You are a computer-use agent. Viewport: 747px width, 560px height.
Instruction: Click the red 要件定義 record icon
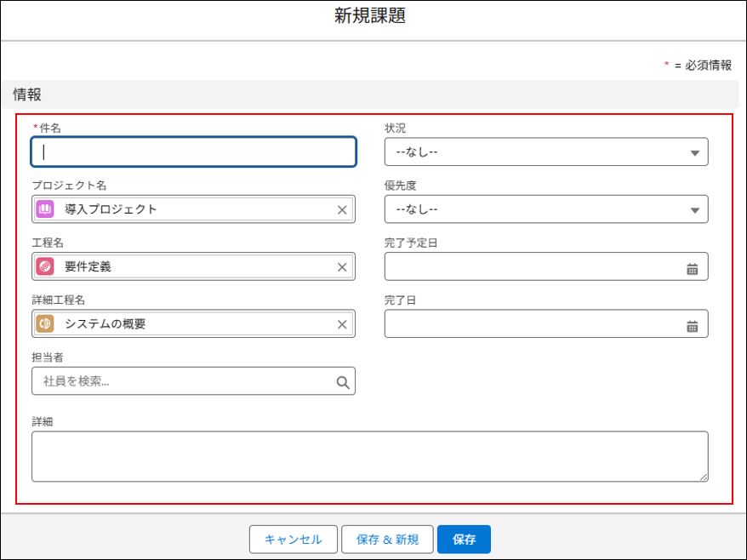coord(45,267)
